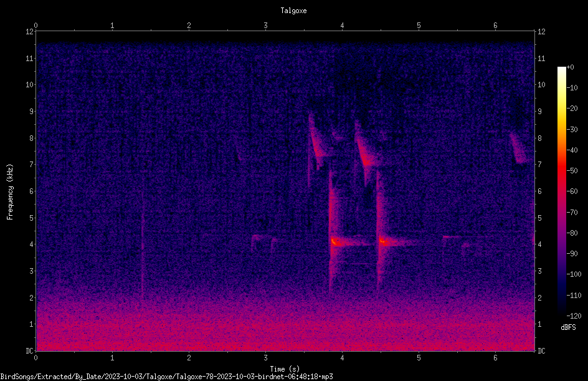
Task: Click the top time axis "6" label
Action: coord(495,26)
